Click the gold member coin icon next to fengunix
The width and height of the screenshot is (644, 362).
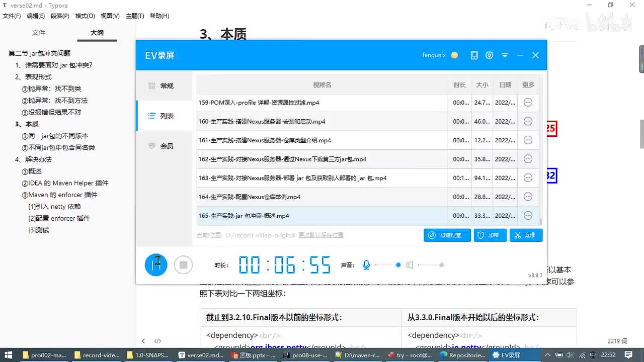[454, 55]
